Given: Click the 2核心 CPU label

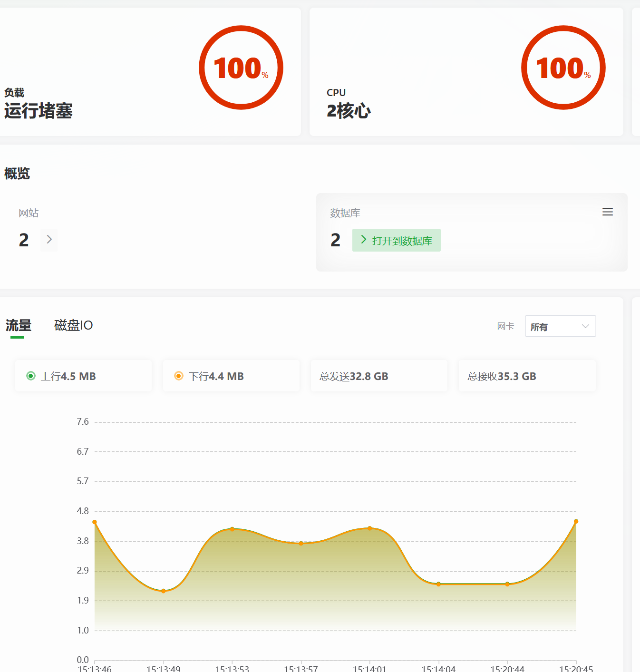Looking at the screenshot, I should coord(349,111).
